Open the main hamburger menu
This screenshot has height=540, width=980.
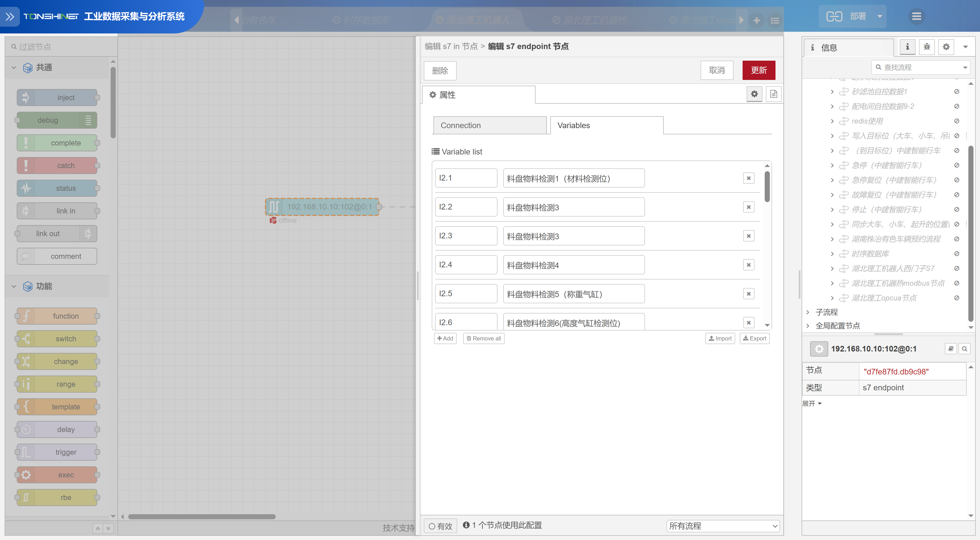(916, 16)
